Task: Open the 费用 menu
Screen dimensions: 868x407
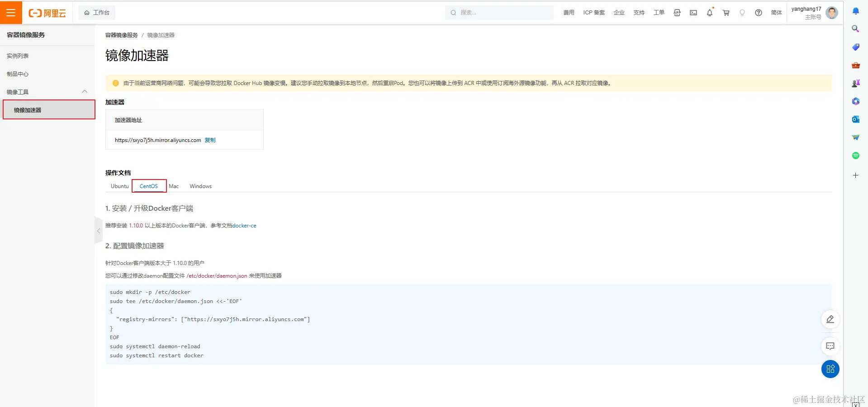Action: (x=569, y=13)
